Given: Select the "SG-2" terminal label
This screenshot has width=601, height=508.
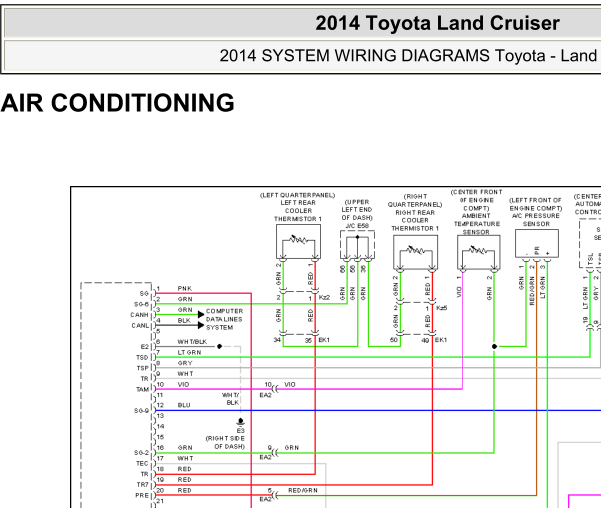Looking at the screenshot, I should click(141, 453).
